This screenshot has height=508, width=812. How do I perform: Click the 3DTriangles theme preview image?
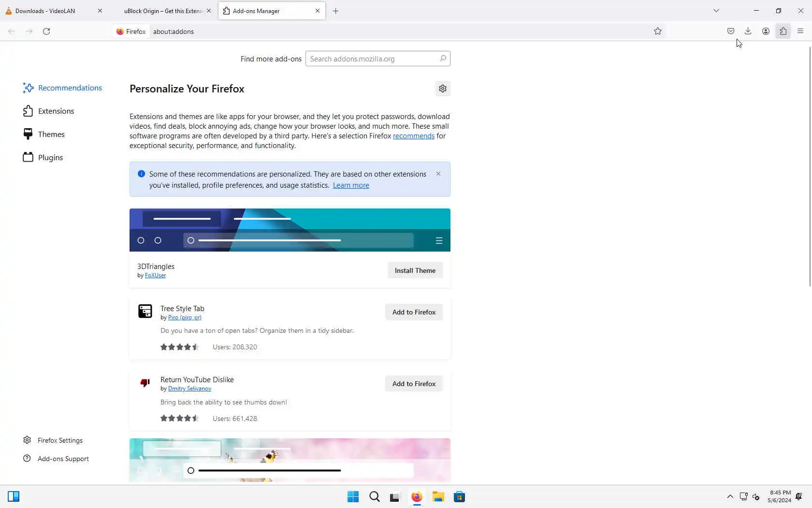point(290,230)
